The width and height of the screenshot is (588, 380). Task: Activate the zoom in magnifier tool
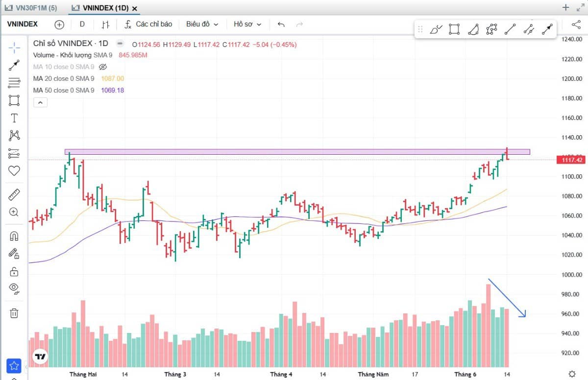click(14, 213)
